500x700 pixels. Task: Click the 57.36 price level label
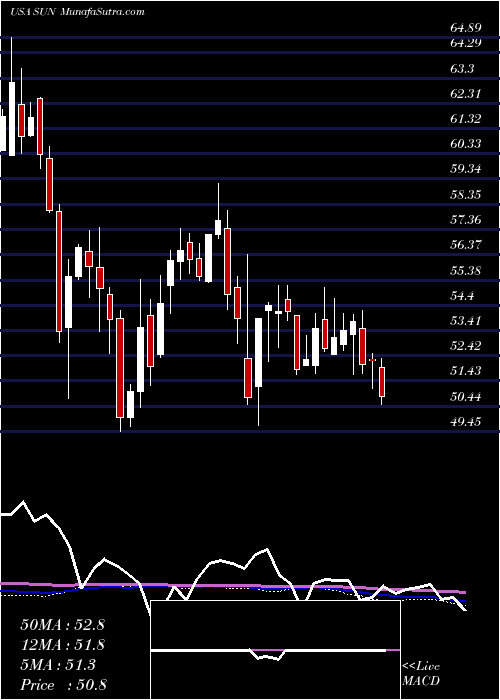(x=466, y=219)
